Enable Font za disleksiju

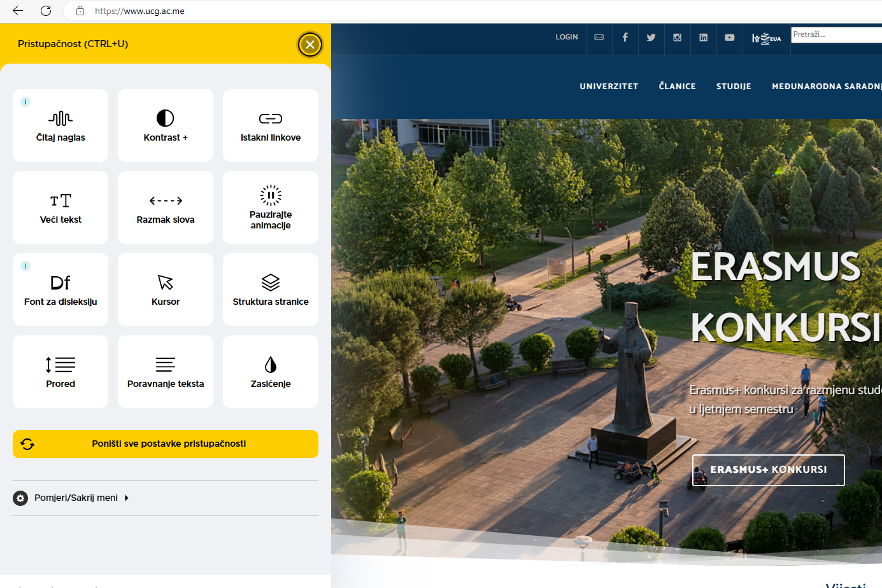pyautogui.click(x=60, y=290)
